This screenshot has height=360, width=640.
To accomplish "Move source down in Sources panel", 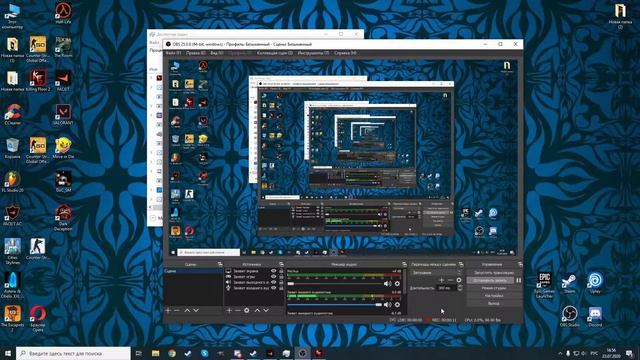I will [x=266, y=311].
